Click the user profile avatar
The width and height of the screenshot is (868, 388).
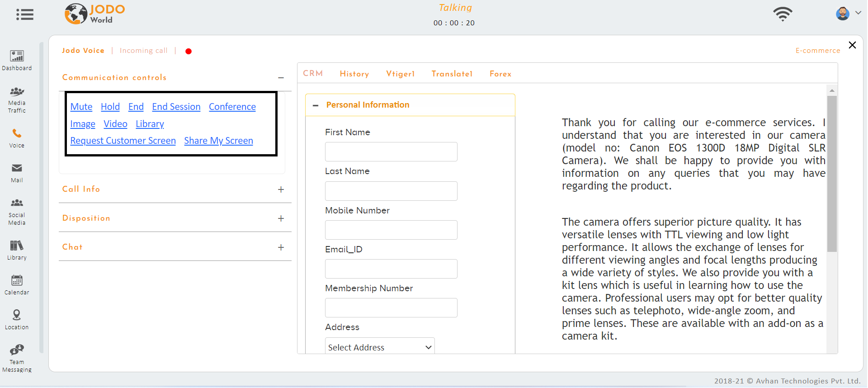(x=842, y=14)
